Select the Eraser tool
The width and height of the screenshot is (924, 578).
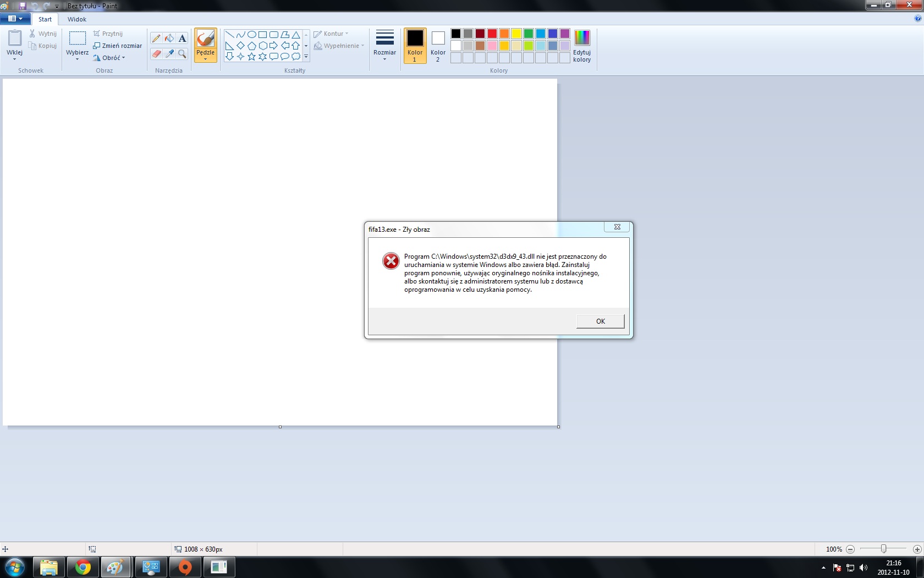[x=156, y=54]
